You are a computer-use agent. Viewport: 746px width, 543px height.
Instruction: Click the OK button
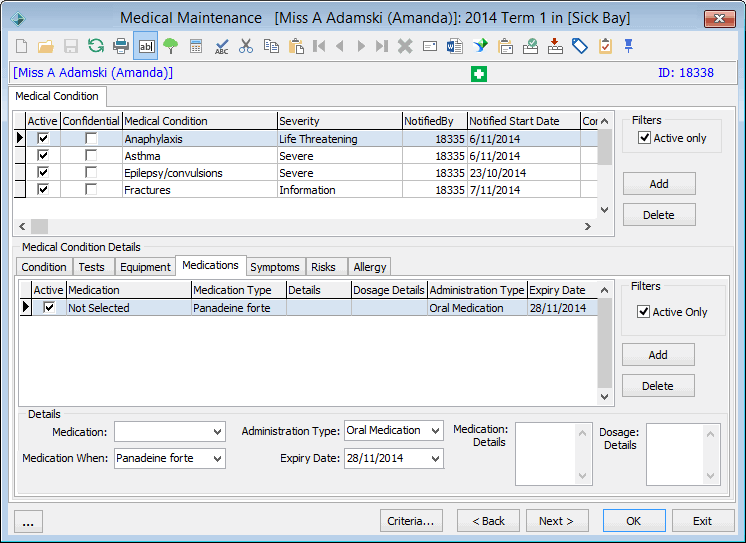coord(634,521)
